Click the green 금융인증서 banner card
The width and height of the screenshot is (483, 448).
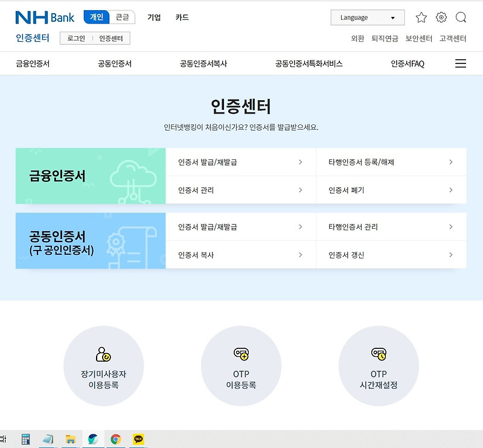pyautogui.click(x=91, y=176)
